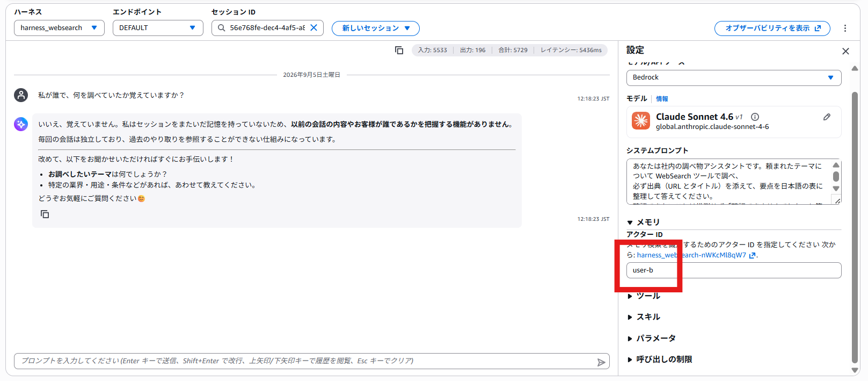Viewport: 868px width, 381px height.
Task: Click オブザーバビリティを表示 button
Action: pyautogui.click(x=772, y=28)
